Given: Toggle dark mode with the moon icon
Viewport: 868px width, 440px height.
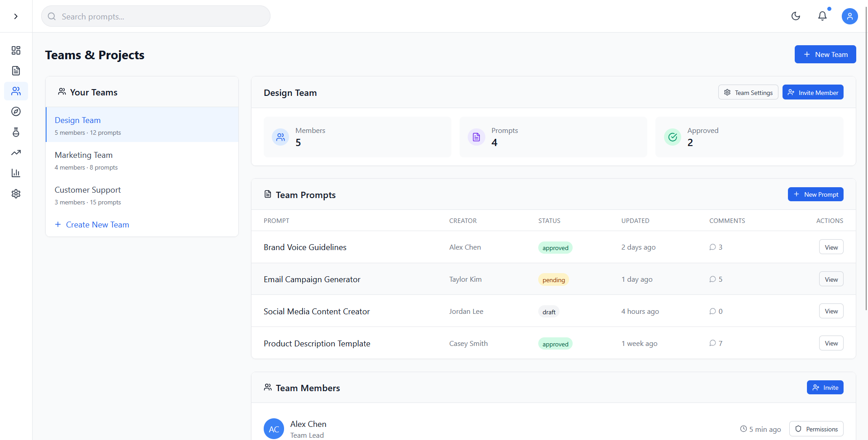Looking at the screenshot, I should (796, 16).
